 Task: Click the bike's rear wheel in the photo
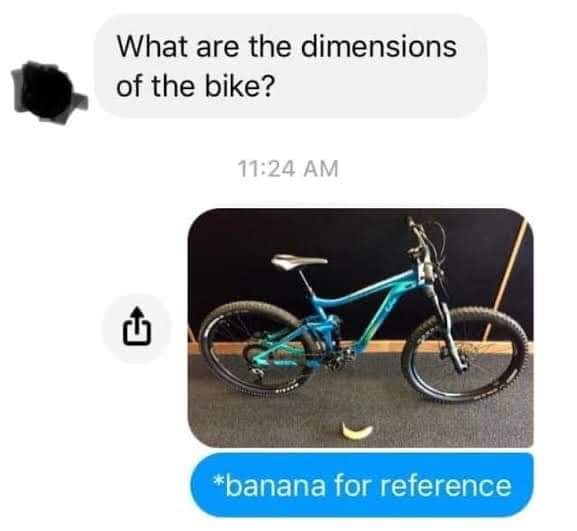pyautogui.click(x=258, y=348)
